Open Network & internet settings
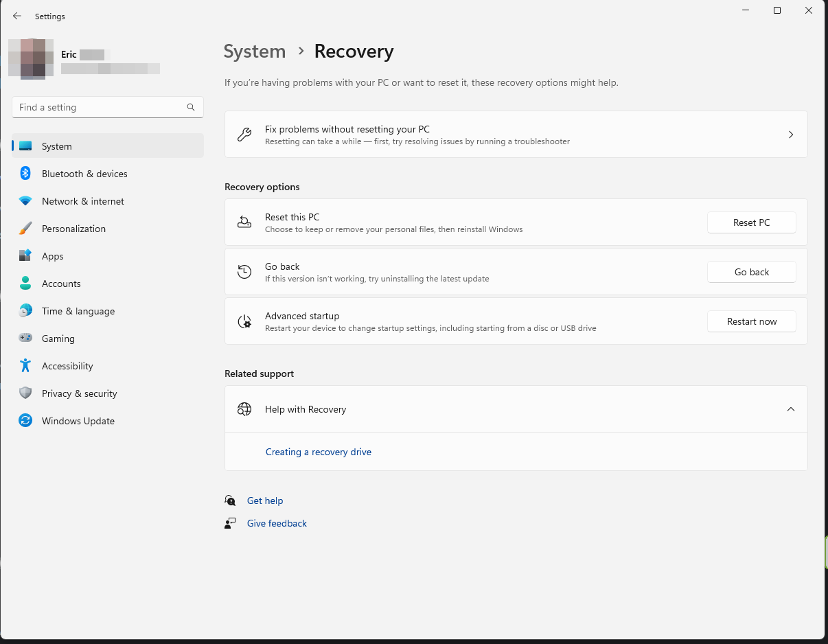Screen dimensions: 828x644 point(82,201)
